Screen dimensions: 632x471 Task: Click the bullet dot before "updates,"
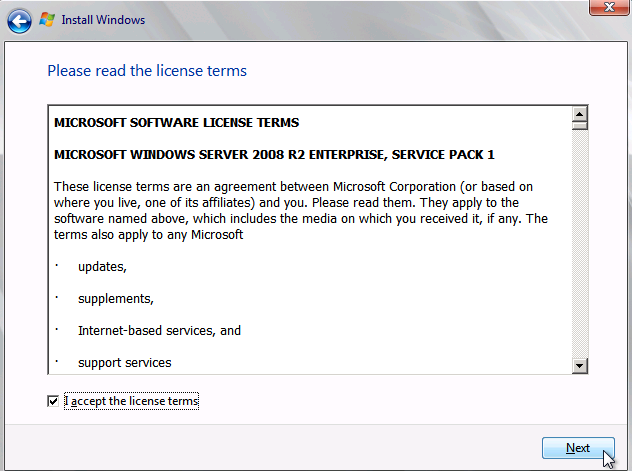(x=57, y=266)
